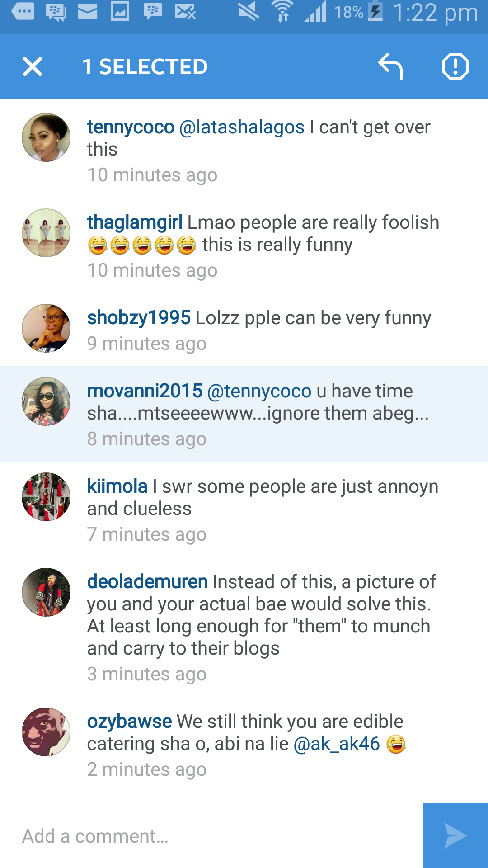488x868 pixels.
Task: Follow the @ak_ak46 mention link
Action: [337, 744]
